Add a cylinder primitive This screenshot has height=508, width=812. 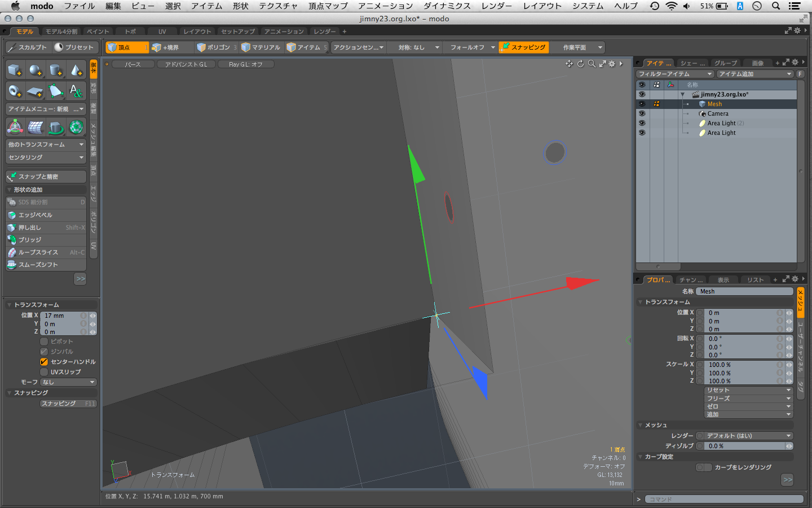pyautogui.click(x=56, y=70)
